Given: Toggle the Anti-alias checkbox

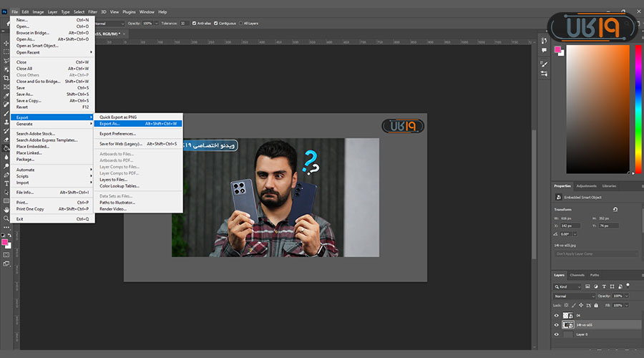Looking at the screenshot, I should click(x=194, y=24).
